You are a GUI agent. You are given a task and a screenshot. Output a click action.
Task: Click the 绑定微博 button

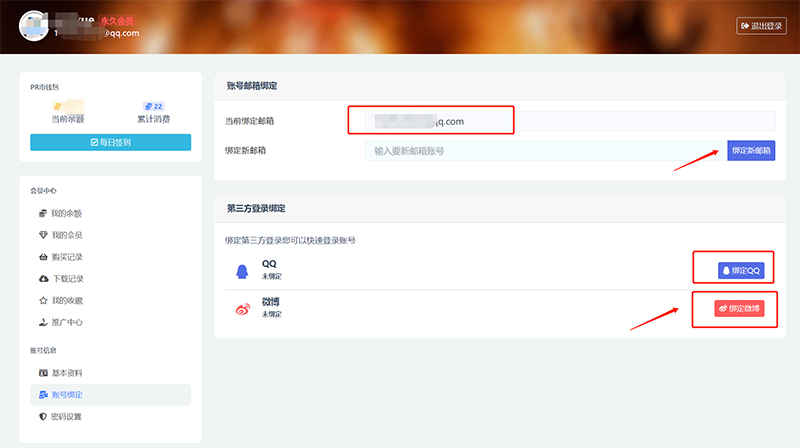coord(740,309)
